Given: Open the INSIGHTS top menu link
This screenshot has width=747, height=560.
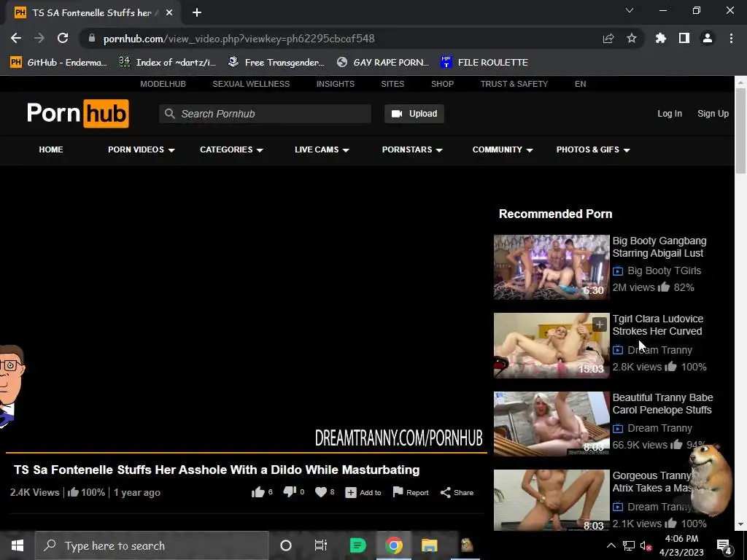Looking at the screenshot, I should tap(336, 84).
